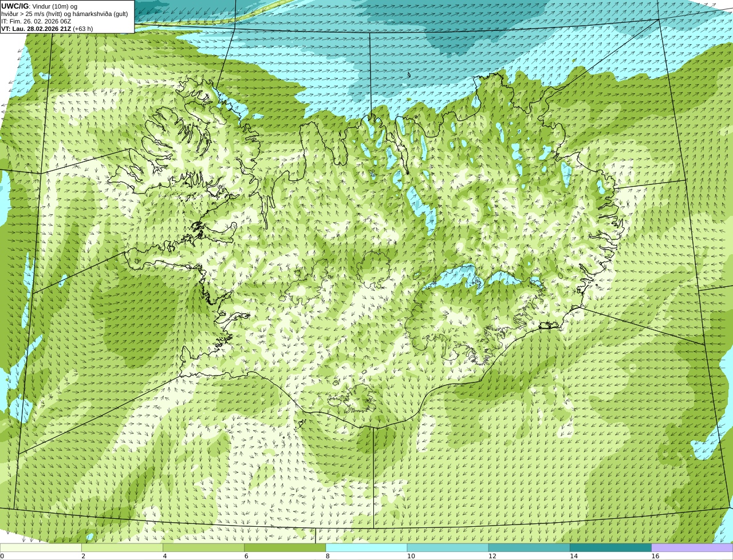
Task: Click the legend scale label '6'
Action: click(x=246, y=556)
